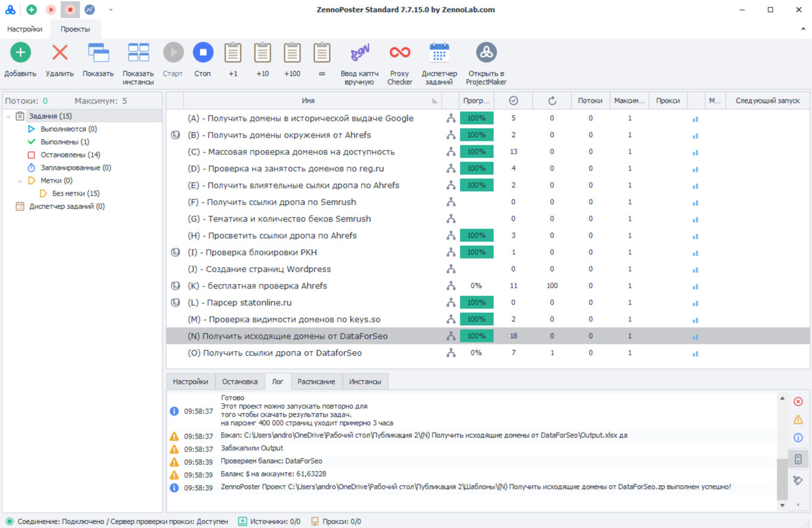The image size is (812, 528).
Task: Open Ввод каптч вручную
Action: point(359,64)
